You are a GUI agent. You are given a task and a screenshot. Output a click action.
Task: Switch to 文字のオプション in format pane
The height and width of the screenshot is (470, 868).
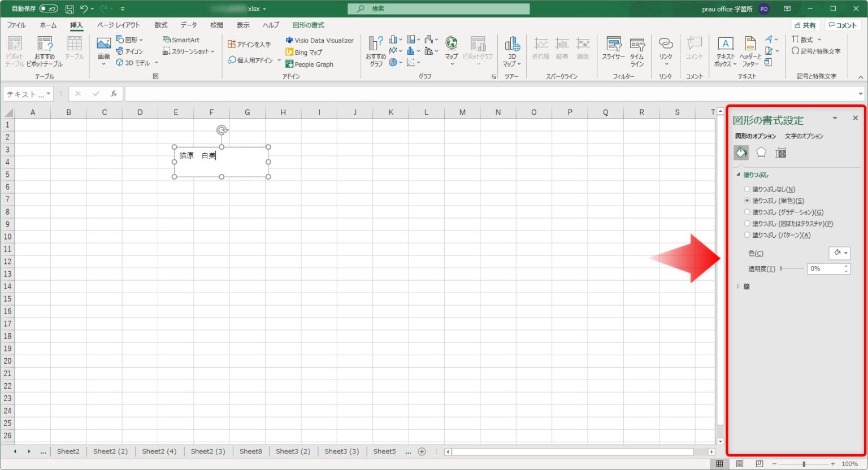pos(804,136)
